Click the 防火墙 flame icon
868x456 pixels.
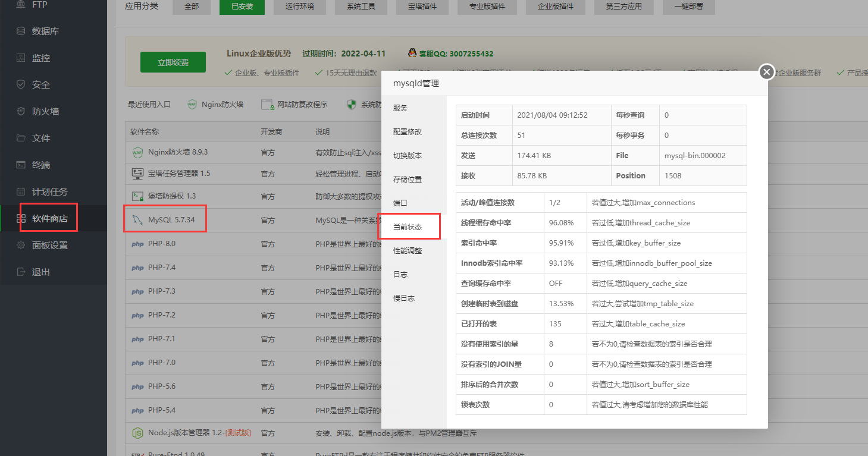[x=21, y=111]
